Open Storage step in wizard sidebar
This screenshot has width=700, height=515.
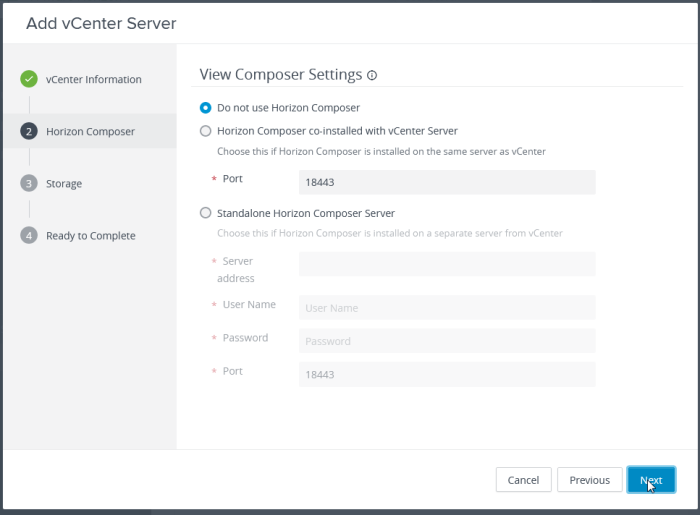(x=64, y=184)
